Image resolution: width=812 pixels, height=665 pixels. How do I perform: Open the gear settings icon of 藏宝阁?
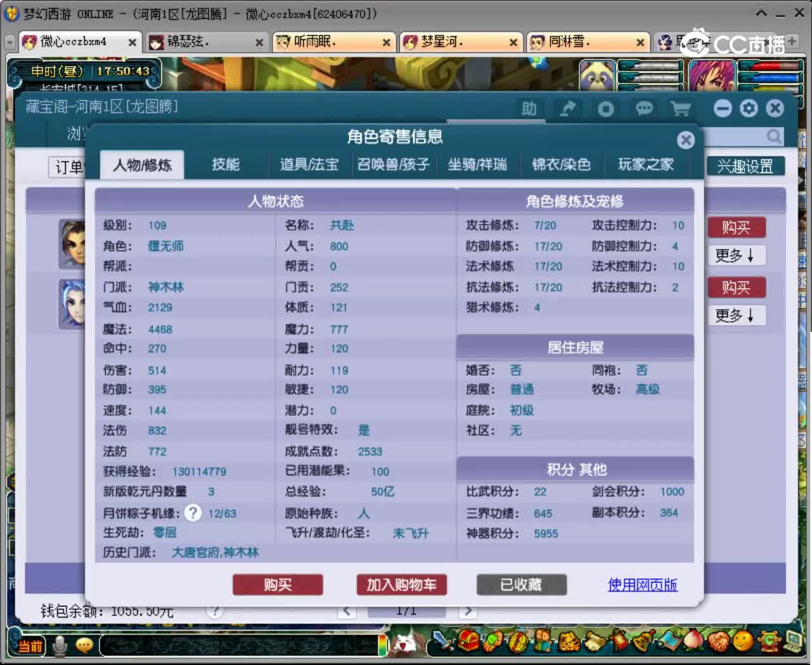pos(749,109)
